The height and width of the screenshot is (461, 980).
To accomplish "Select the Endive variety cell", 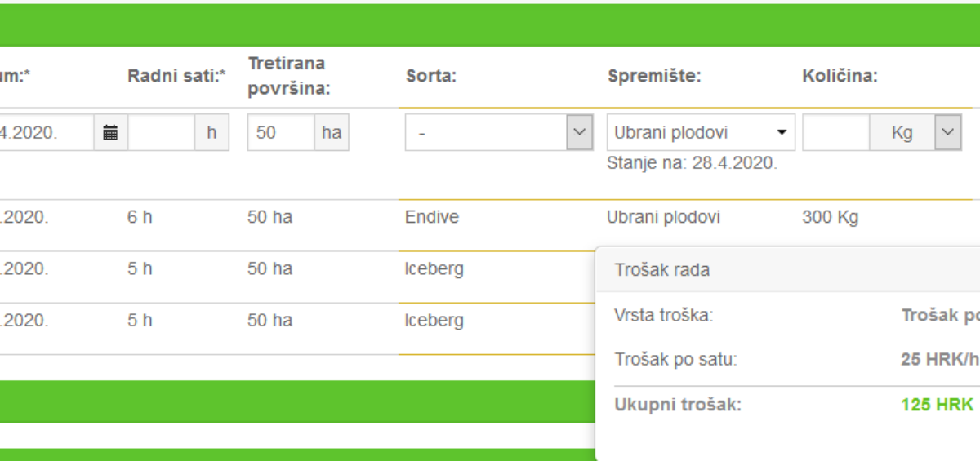I will [432, 218].
